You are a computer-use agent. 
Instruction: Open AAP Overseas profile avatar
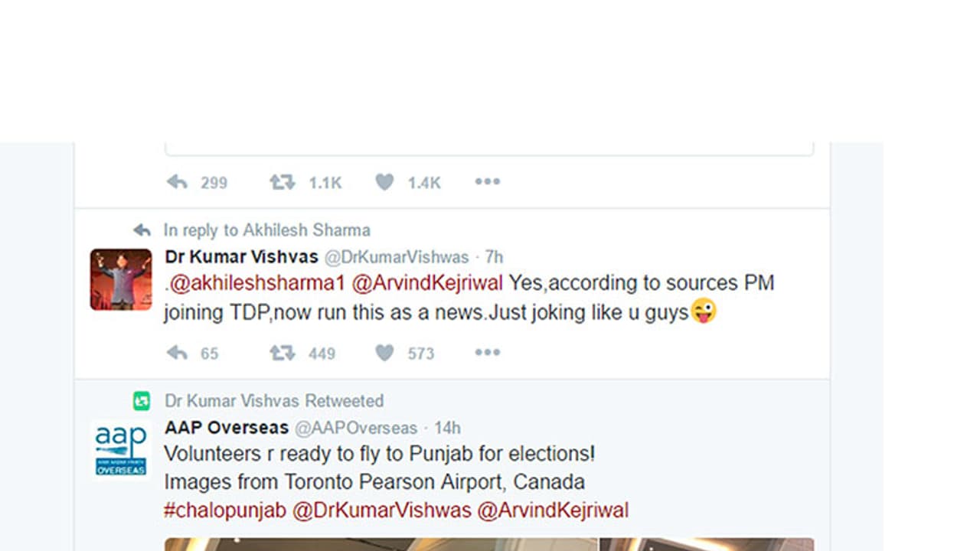click(121, 448)
